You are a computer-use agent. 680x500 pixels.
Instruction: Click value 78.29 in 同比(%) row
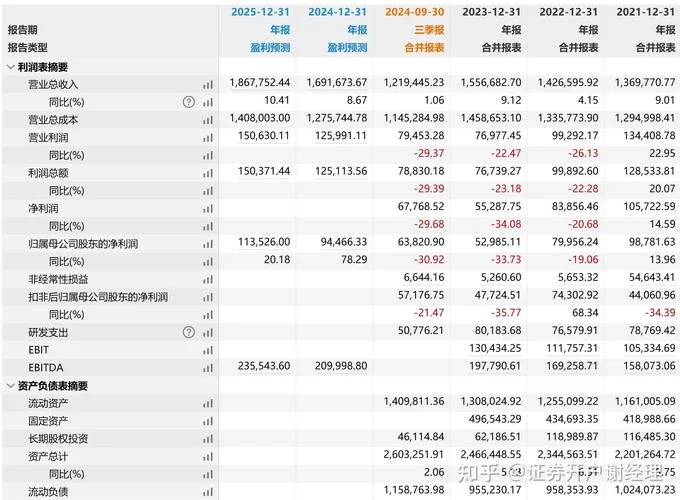354,260
